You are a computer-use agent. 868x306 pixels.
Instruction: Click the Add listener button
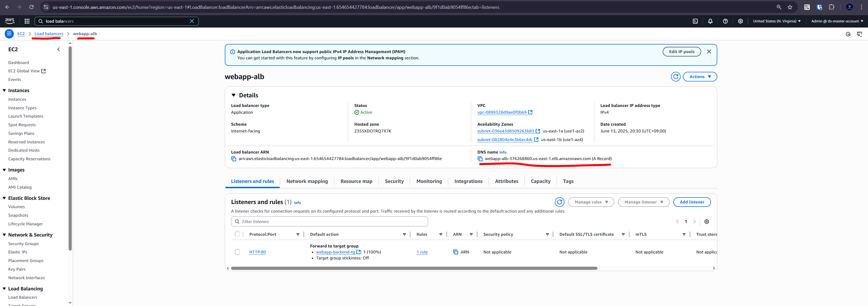pyautogui.click(x=692, y=202)
